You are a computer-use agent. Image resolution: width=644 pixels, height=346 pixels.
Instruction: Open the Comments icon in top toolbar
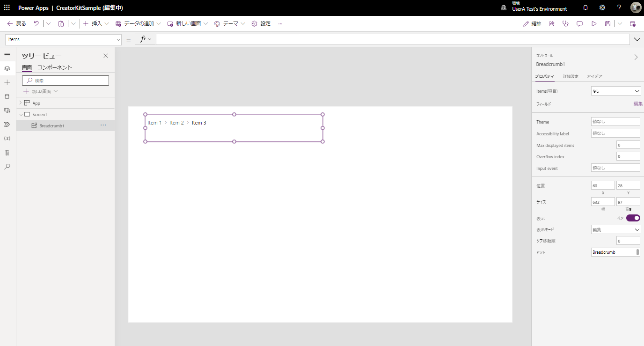(x=579, y=23)
